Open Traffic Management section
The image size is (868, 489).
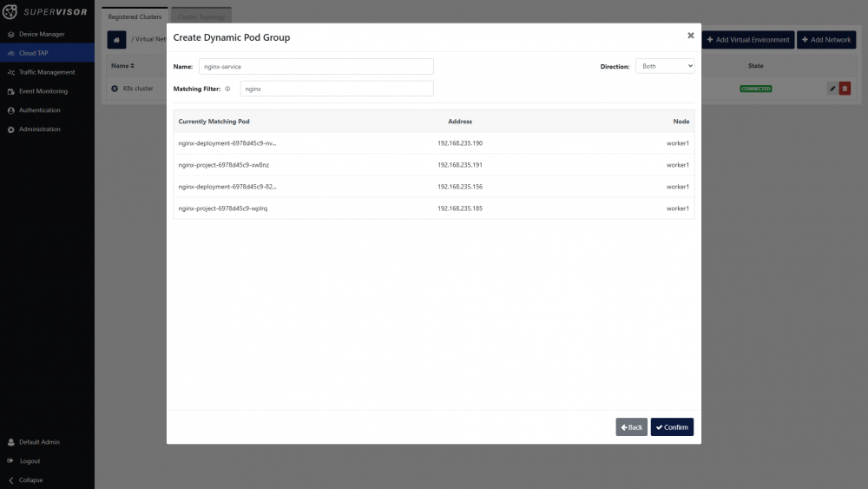[x=47, y=72]
